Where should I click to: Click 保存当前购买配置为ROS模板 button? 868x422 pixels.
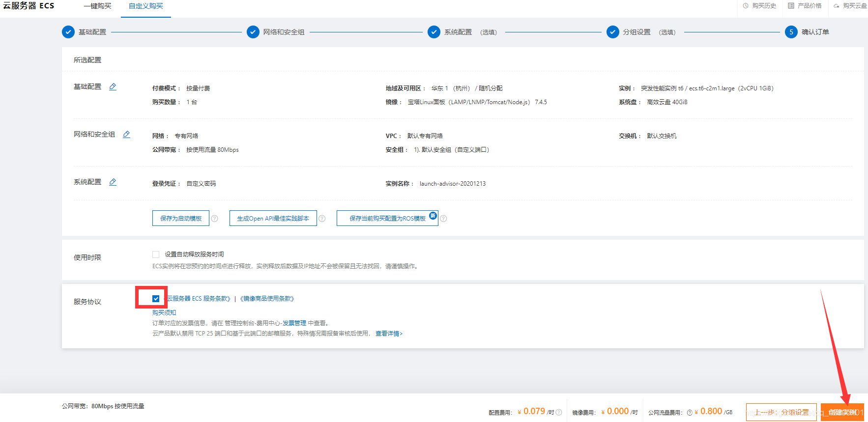(x=387, y=218)
